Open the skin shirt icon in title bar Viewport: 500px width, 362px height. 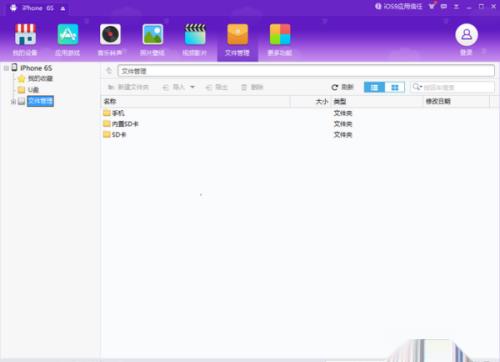tap(432, 6)
